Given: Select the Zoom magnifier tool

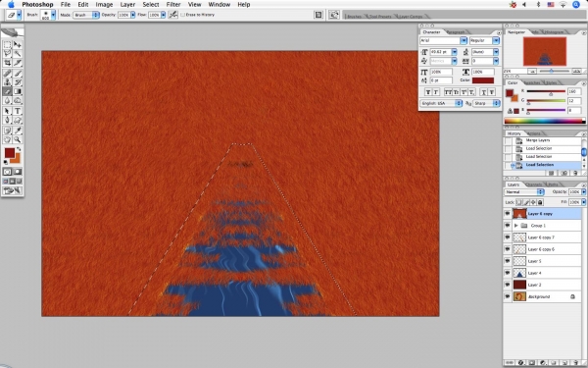Looking at the screenshot, I should 18,139.
